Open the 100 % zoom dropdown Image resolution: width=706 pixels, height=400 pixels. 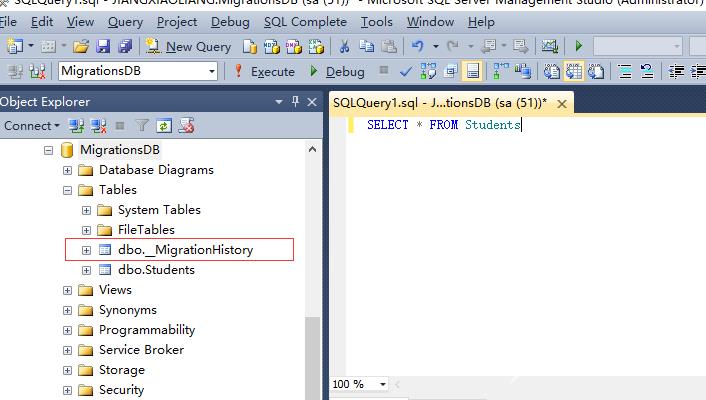click(383, 384)
